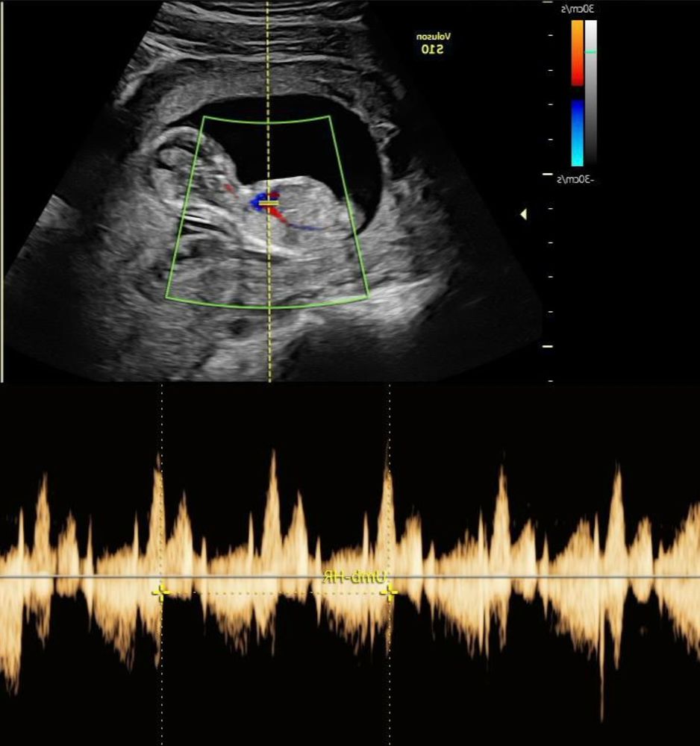
Task: Click the blue-cyan section of the velocity color bar
Action: [578, 133]
